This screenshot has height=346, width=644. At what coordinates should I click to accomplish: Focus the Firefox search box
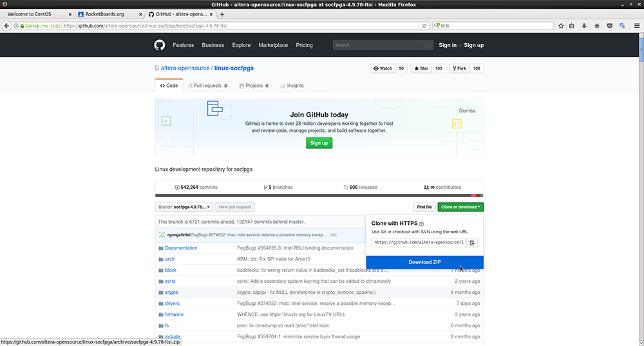[493, 26]
